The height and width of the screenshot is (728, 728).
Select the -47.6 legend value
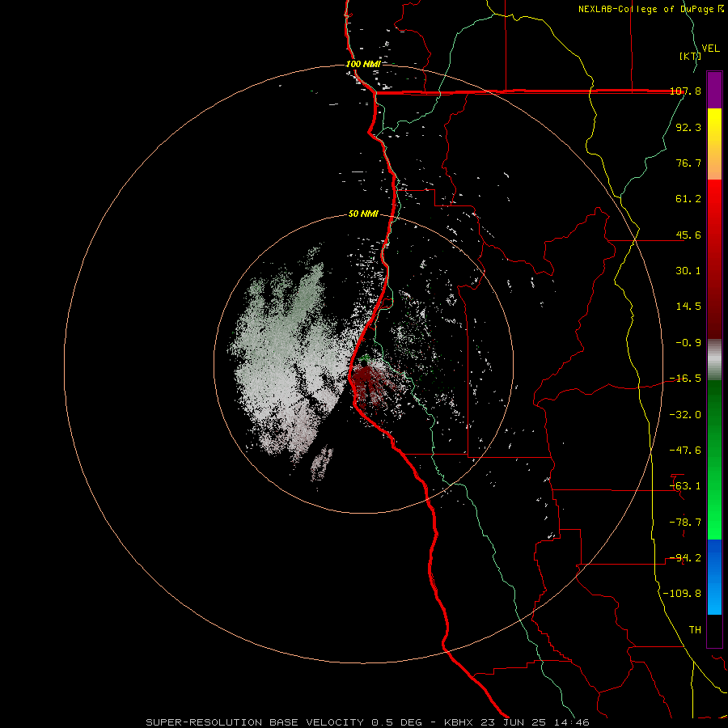tap(685, 451)
